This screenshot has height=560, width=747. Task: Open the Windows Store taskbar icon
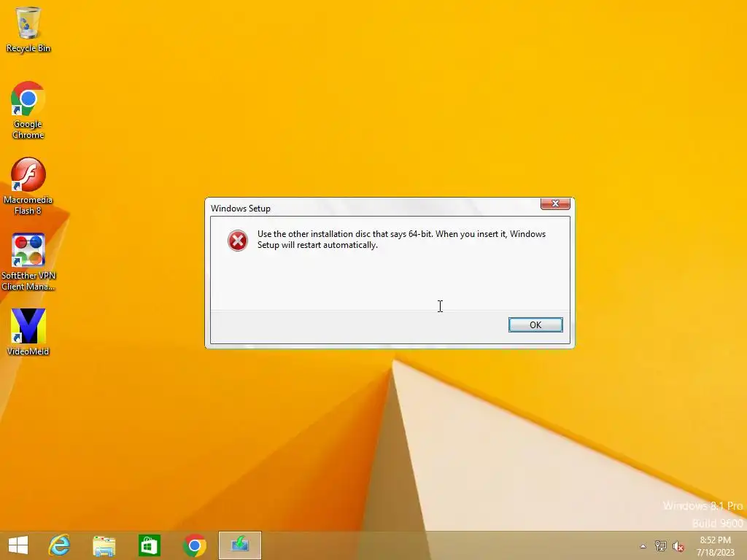pos(149,545)
